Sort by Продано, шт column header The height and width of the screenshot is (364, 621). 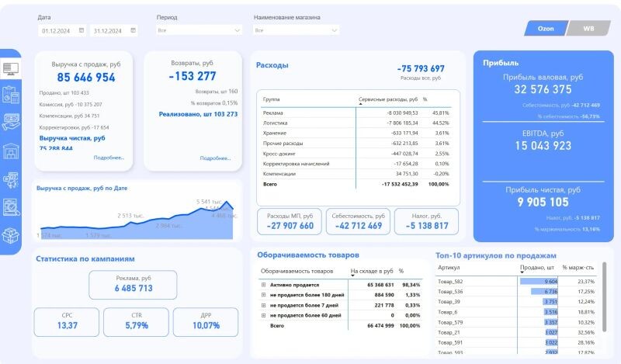[536, 268]
